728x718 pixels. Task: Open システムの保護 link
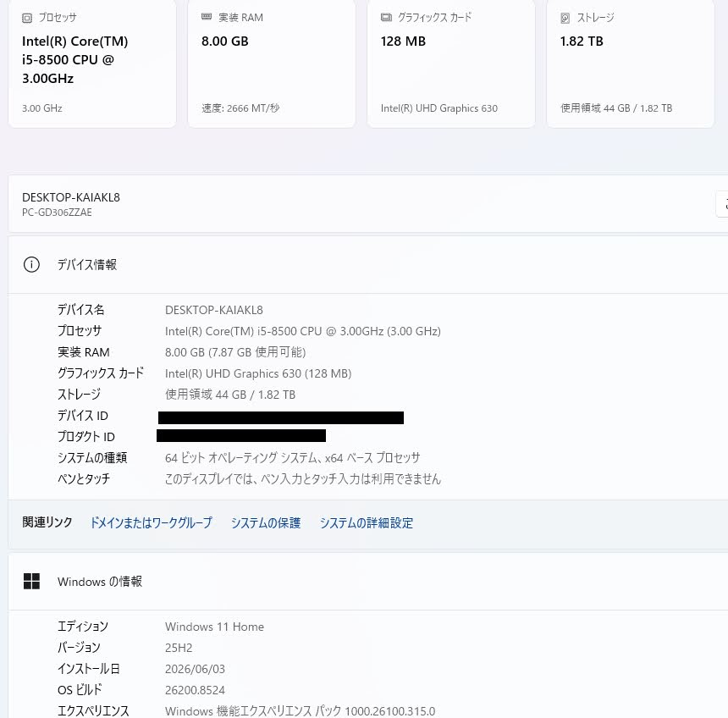pos(266,523)
